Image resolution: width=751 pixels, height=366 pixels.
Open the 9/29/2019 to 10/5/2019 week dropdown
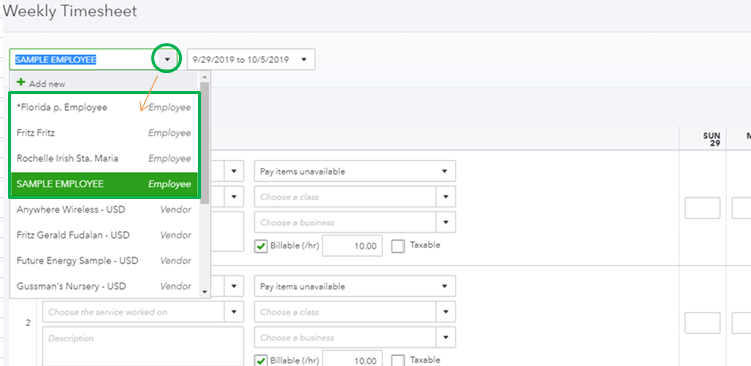[250, 59]
